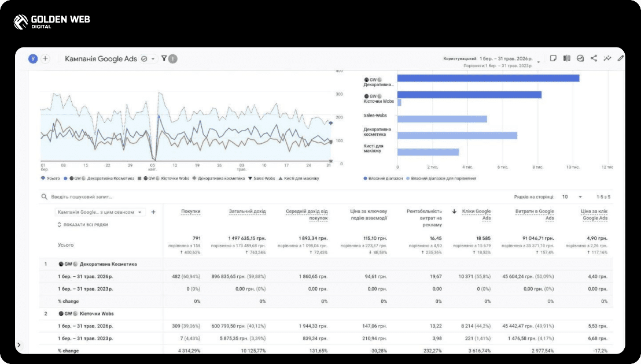Toggle 'GW Кісточки Wobs' legend series
The image size is (641, 364).
point(164,179)
